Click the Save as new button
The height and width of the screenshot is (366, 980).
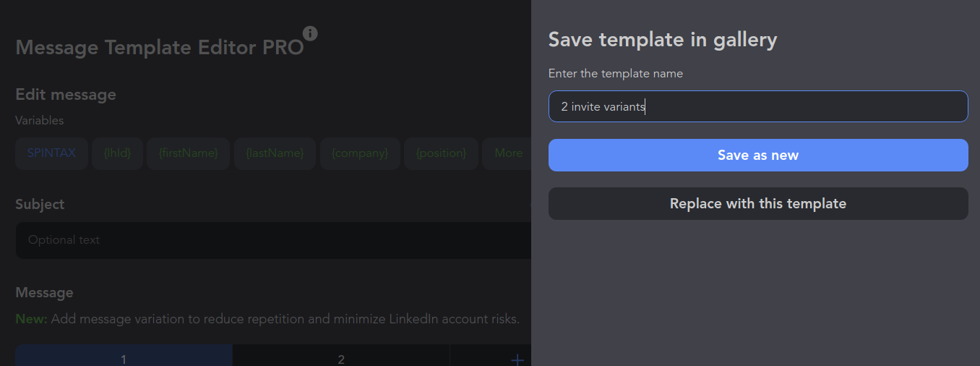758,156
